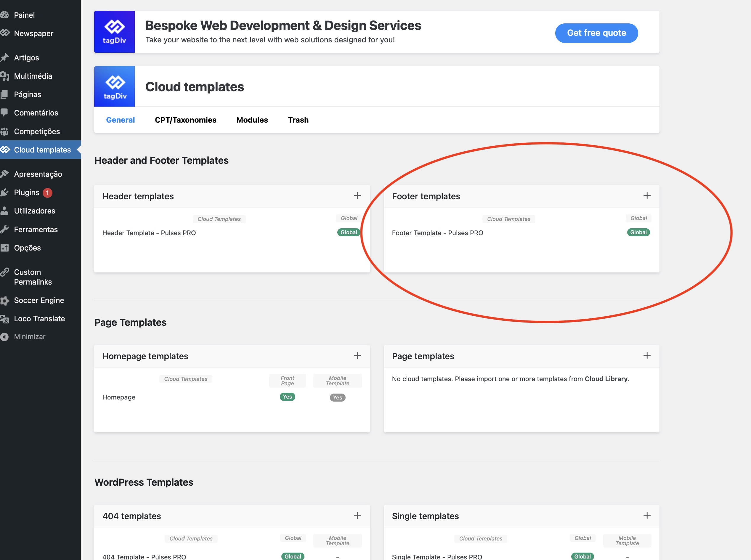This screenshot has width=751, height=560.
Task: Click the Páginas pages icon
Action: click(4, 94)
